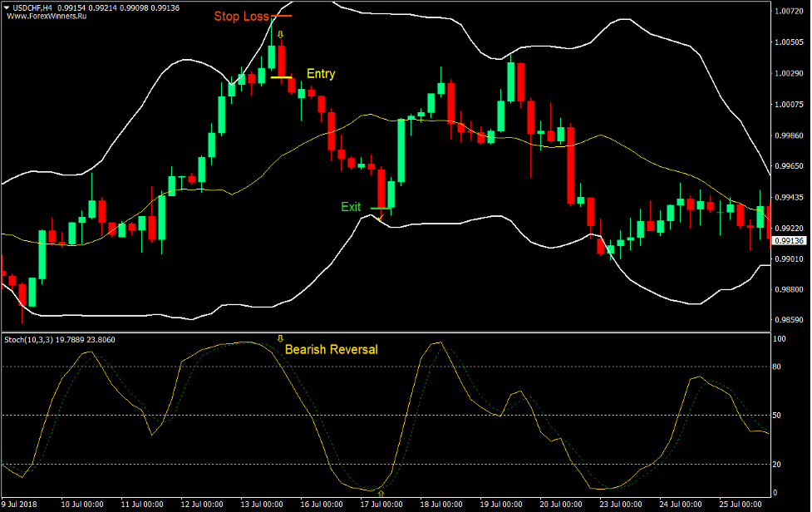Image resolution: width=812 pixels, height=512 pixels.
Task: Select the Stop Loss annotation text
Action: point(241,16)
